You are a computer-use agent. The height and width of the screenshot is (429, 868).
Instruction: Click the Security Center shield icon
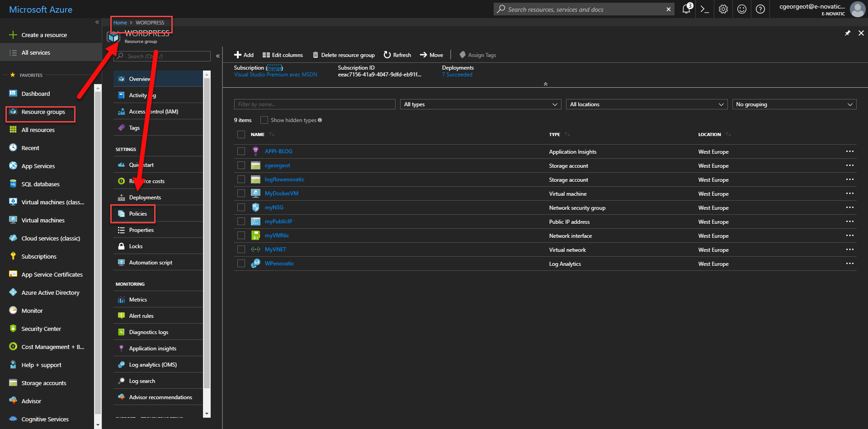point(13,329)
